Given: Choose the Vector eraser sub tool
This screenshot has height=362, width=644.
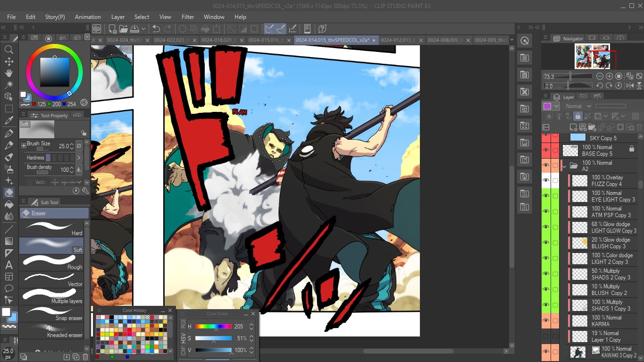Looking at the screenshot, I should 51,279.
